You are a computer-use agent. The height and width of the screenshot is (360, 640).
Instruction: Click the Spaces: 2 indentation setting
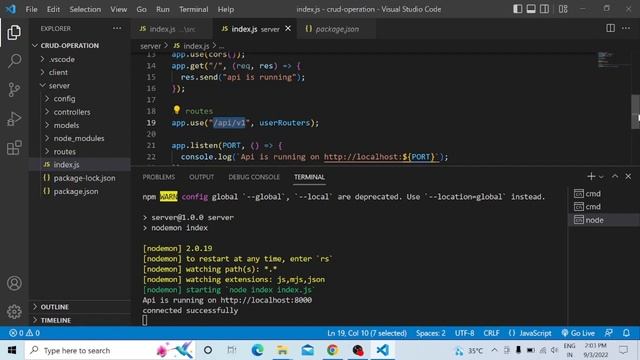431,333
